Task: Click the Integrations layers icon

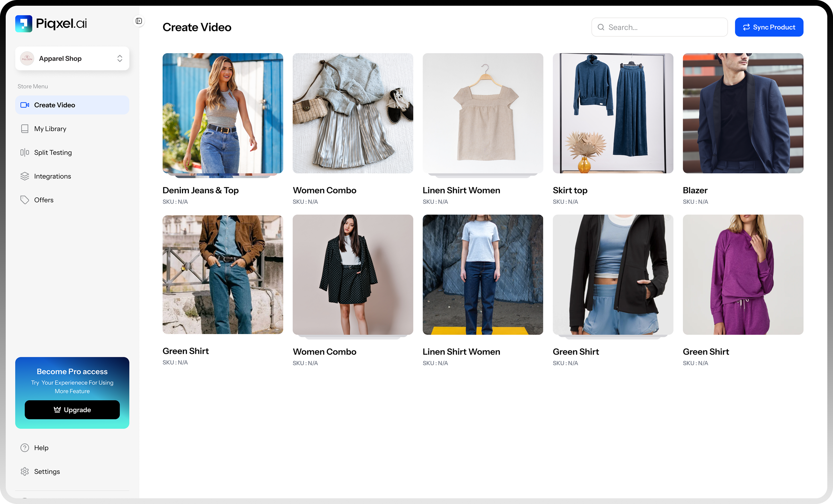Action: click(25, 176)
